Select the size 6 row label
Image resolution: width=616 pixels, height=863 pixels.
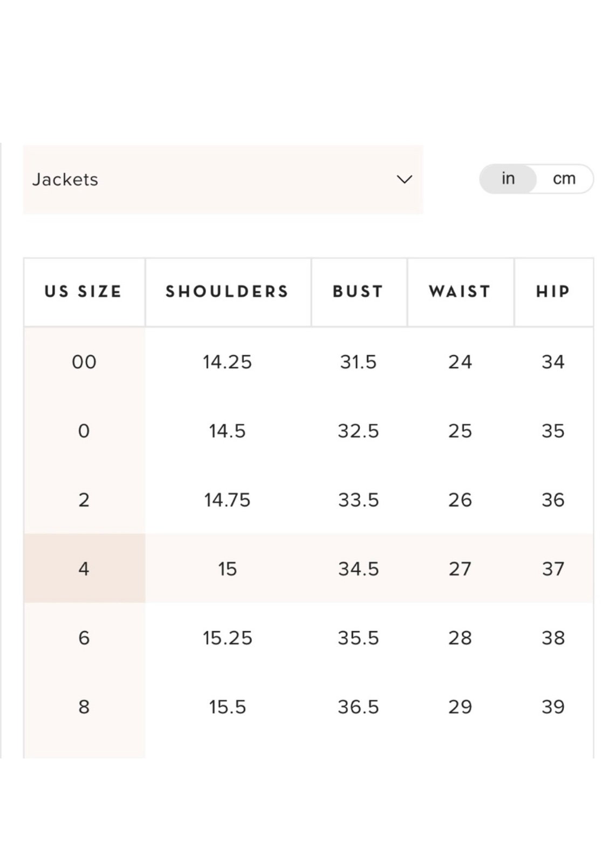(84, 638)
